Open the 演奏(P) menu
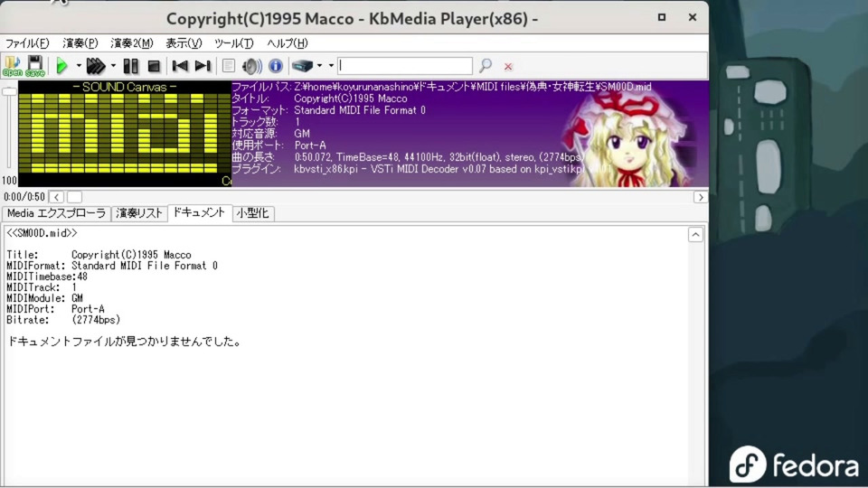868x488 pixels. (80, 43)
